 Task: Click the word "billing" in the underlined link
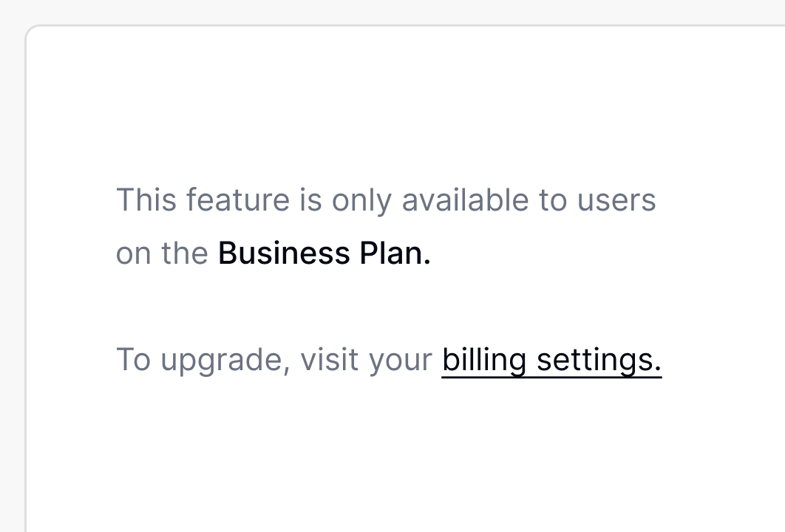(483, 361)
